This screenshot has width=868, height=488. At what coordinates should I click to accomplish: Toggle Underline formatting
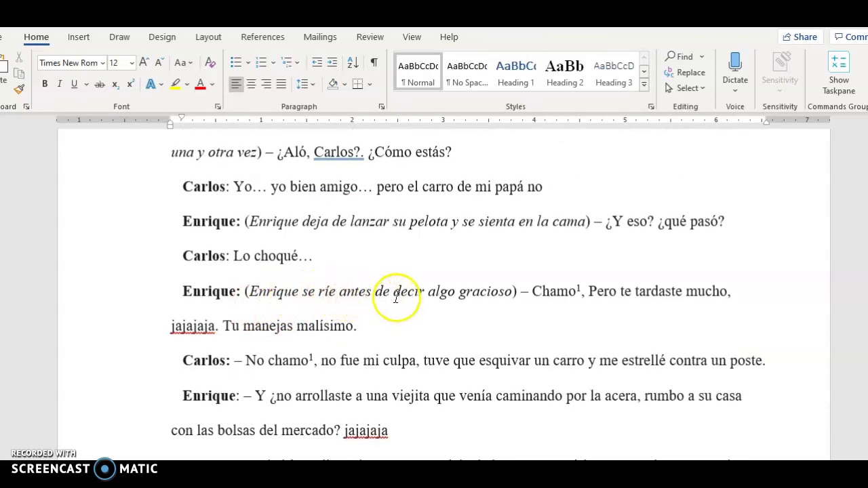[x=73, y=84]
